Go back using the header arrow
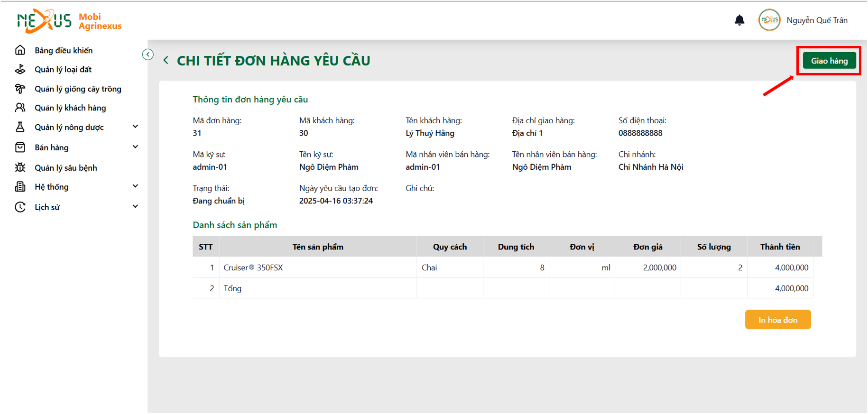The width and height of the screenshot is (868, 414). 166,60
